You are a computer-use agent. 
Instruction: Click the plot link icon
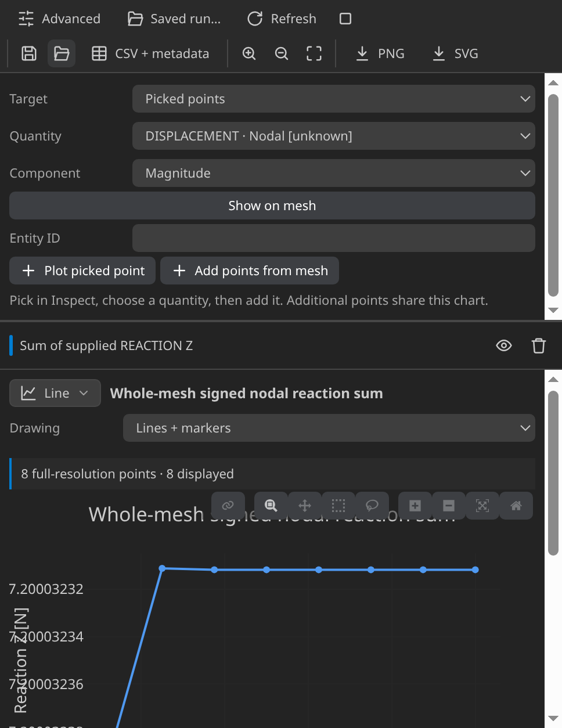click(228, 505)
